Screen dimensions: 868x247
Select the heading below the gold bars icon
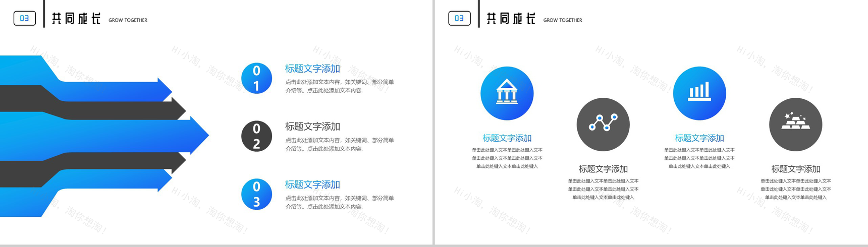point(795,169)
